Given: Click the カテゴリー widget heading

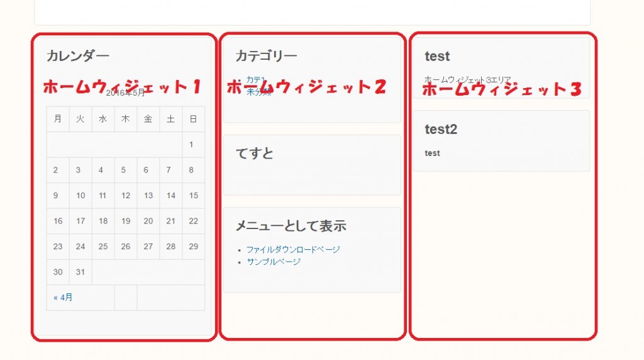Looking at the screenshot, I should pyautogui.click(x=266, y=56).
